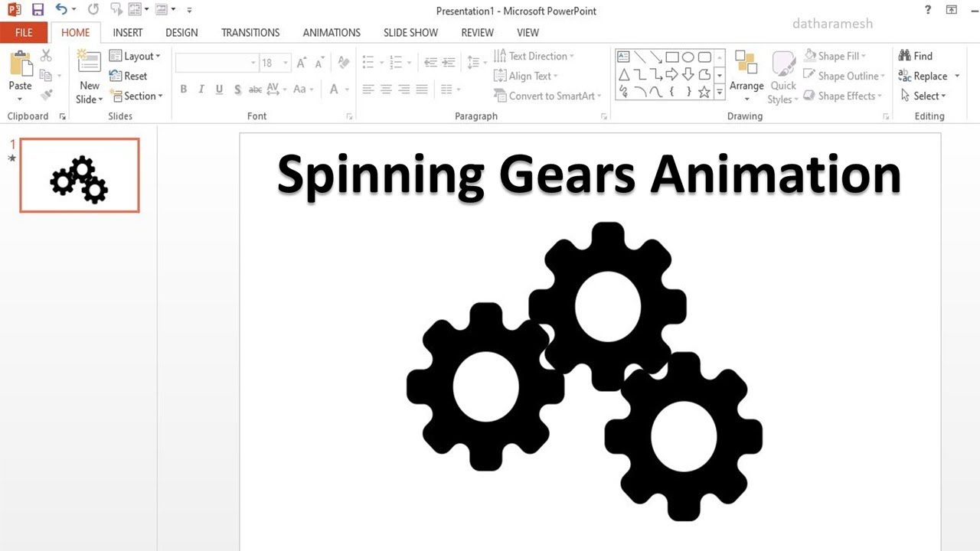
Task: Switch to the INSERT tab
Action: pyautogui.click(x=128, y=32)
